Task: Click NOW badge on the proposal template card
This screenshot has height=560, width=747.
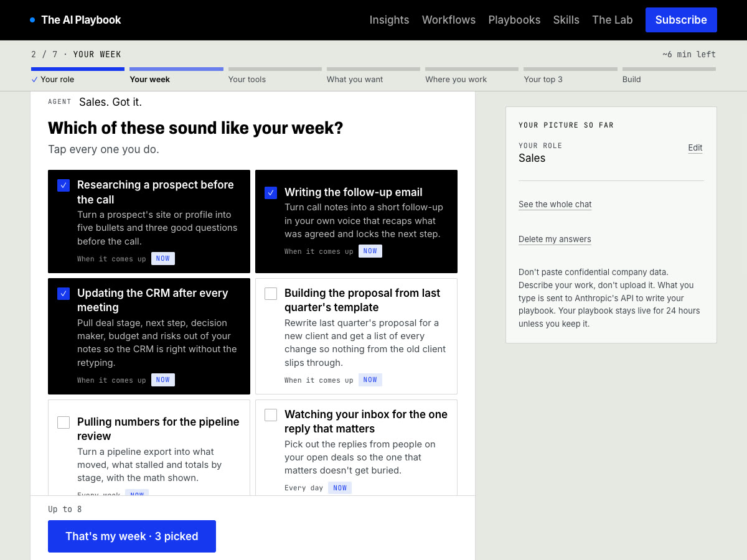Action: pyautogui.click(x=370, y=380)
